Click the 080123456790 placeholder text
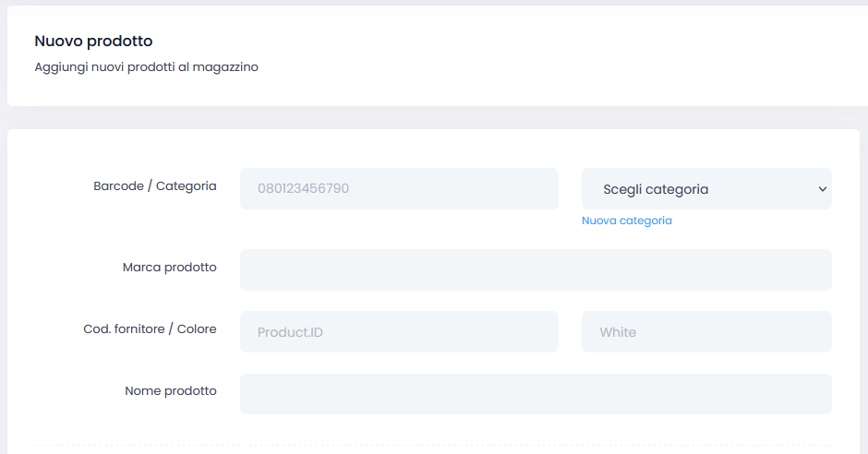 tap(303, 189)
